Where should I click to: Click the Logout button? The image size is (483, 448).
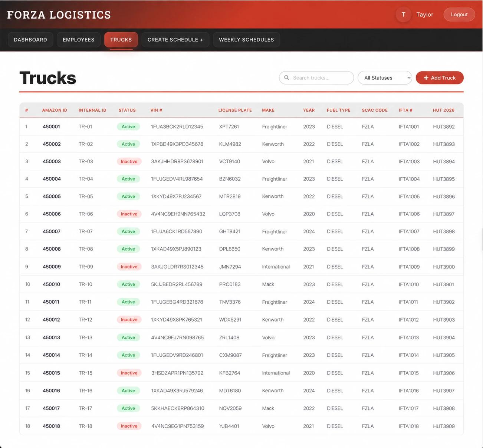coord(459,14)
